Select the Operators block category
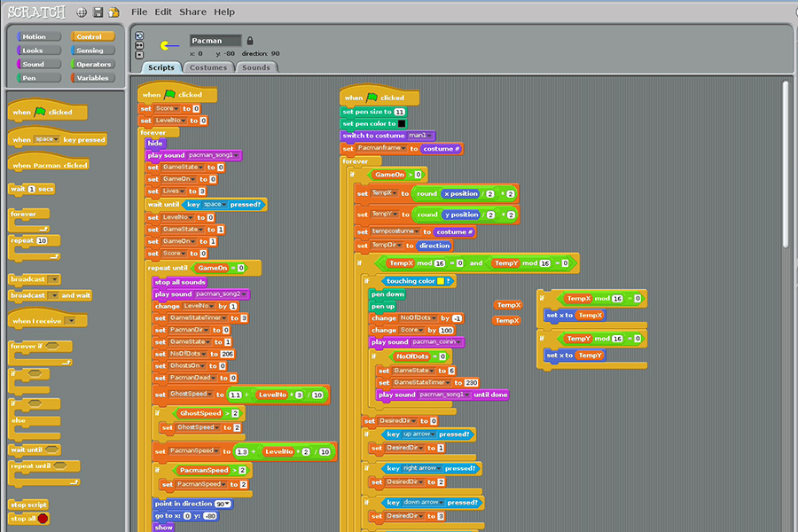This screenshot has width=798, height=532. (x=92, y=64)
